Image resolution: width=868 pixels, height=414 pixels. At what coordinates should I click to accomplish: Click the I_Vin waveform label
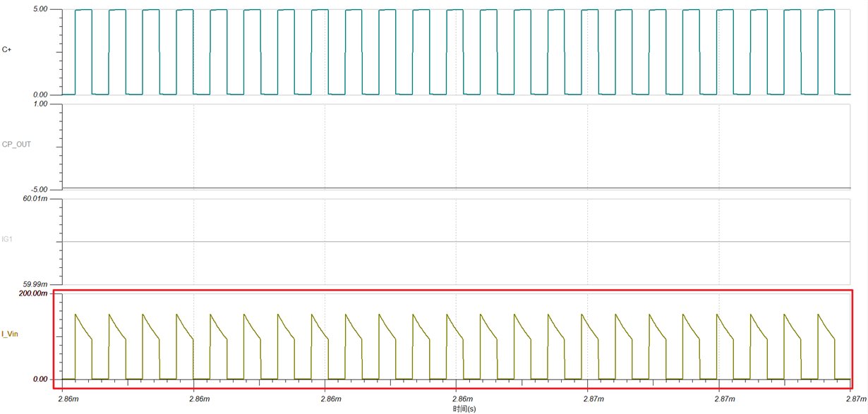(x=10, y=334)
